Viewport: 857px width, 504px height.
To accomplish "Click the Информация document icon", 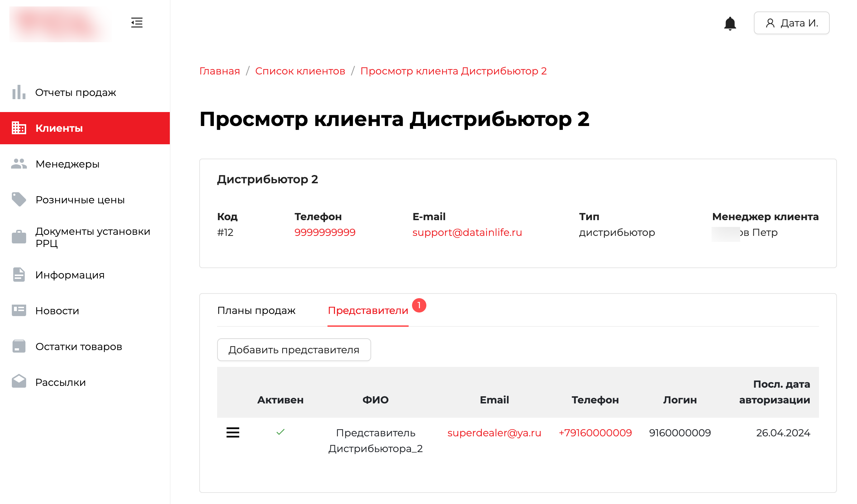I will coord(19,275).
